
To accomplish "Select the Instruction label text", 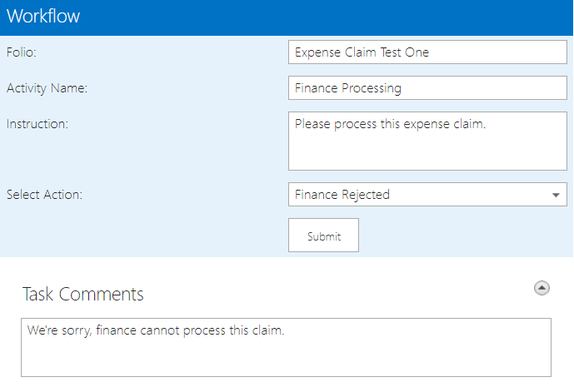I will [x=37, y=124].
